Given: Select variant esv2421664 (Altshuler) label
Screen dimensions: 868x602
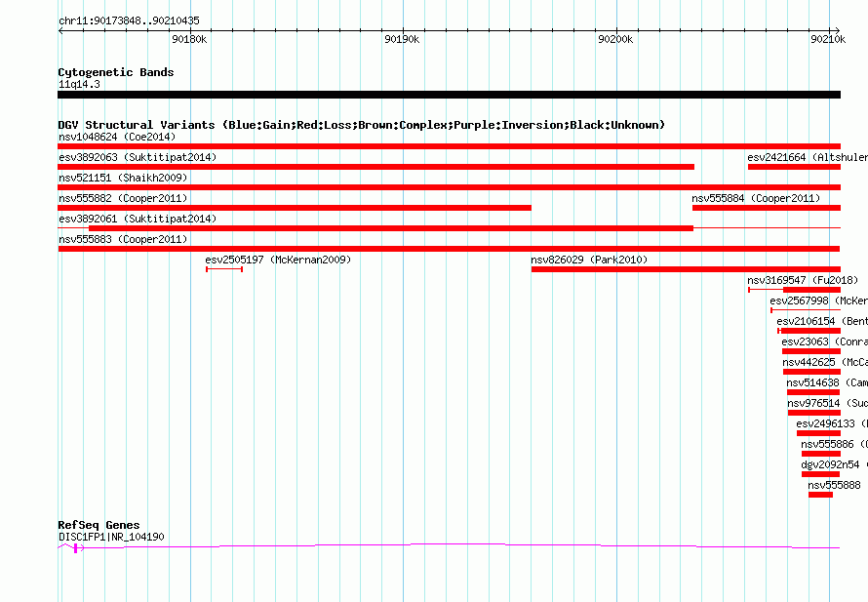Looking at the screenshot, I should tap(808, 157).
